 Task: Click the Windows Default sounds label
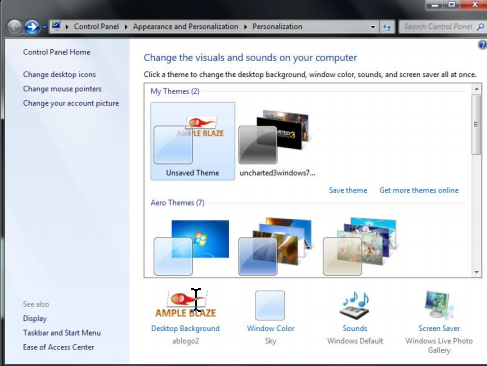click(x=355, y=341)
